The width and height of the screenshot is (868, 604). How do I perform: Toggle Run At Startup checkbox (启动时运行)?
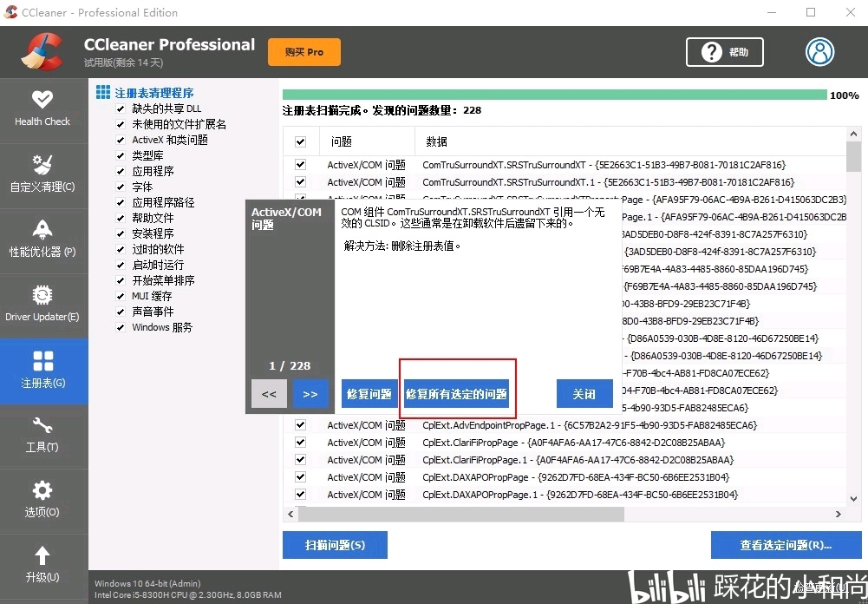click(121, 265)
